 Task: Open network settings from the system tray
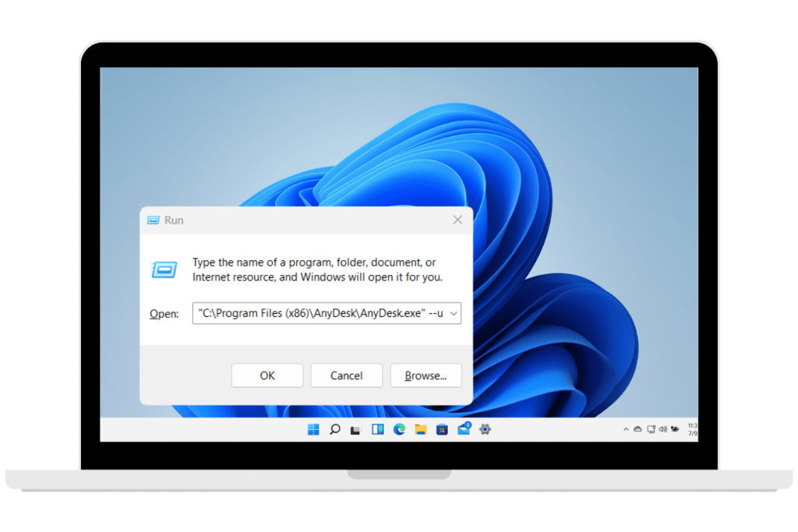coord(651,428)
